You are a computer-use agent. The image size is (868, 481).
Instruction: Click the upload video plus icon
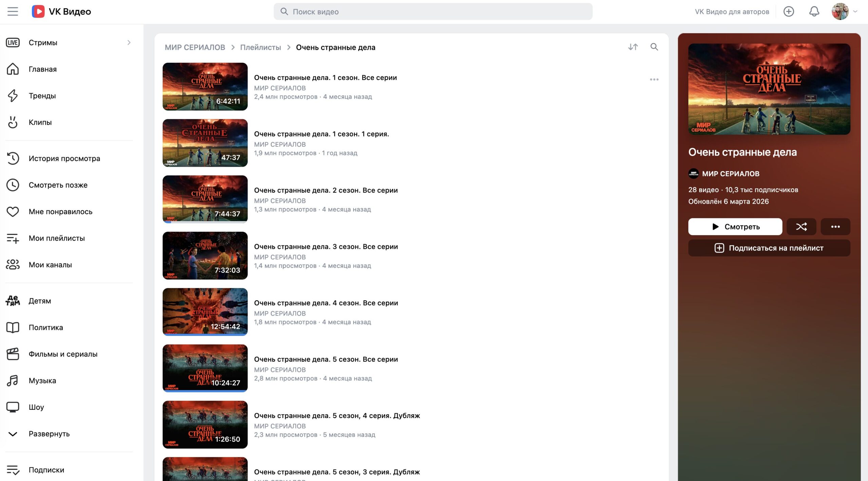(x=789, y=12)
